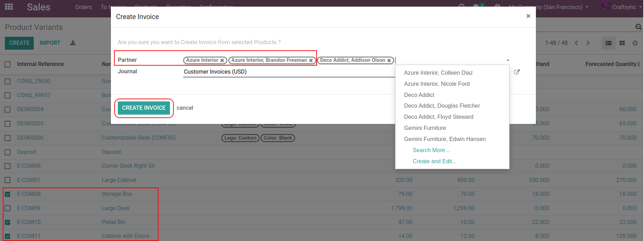The image size is (644, 241).
Task: Switch to list view icon
Action: (608, 43)
